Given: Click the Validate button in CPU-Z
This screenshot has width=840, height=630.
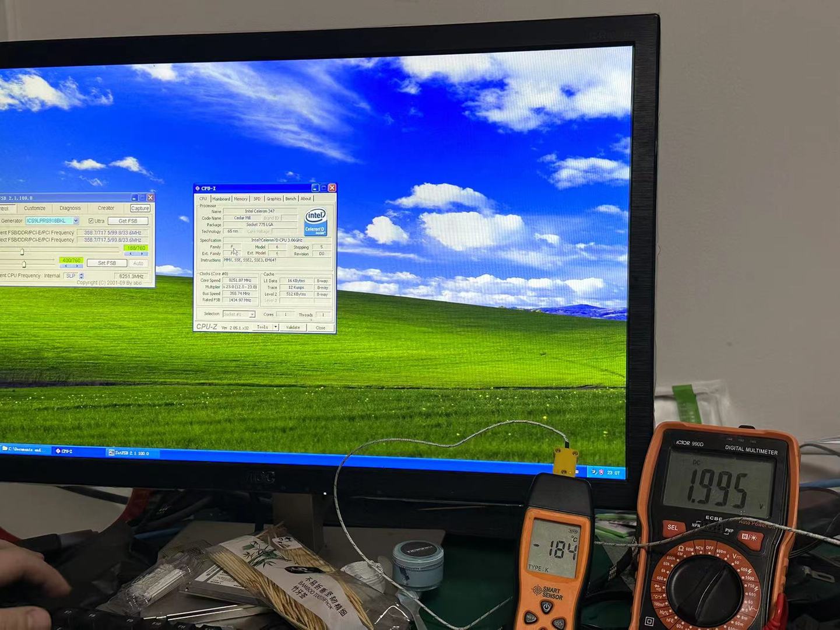Looking at the screenshot, I should 293,328.
